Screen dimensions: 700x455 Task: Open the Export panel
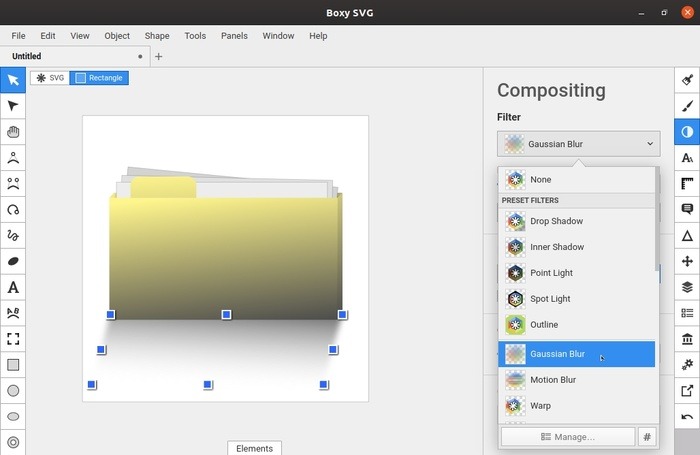click(x=687, y=391)
